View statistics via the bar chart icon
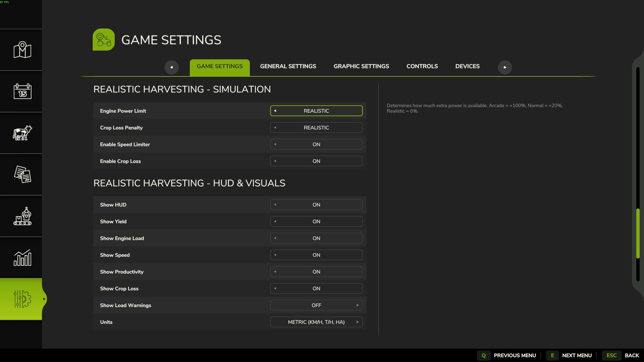The image size is (644, 362). [x=21, y=258]
